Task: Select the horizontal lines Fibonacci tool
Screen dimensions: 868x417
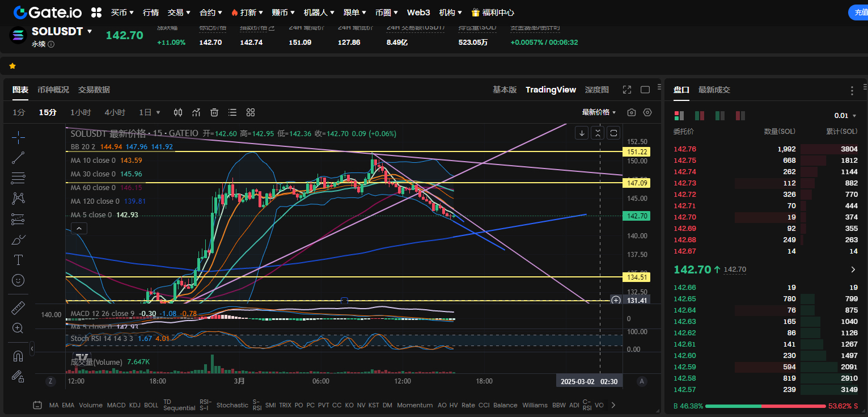Action: coord(18,178)
